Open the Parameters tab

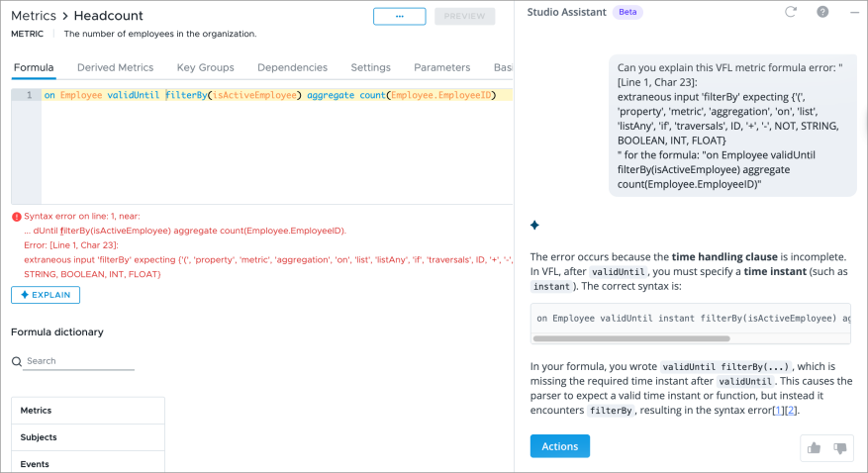[x=441, y=67]
